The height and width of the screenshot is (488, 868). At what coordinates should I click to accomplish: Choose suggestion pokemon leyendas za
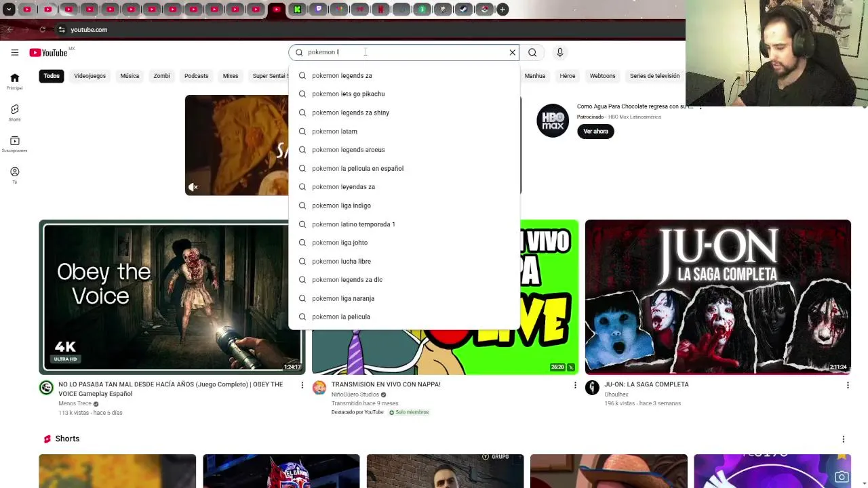(404, 187)
